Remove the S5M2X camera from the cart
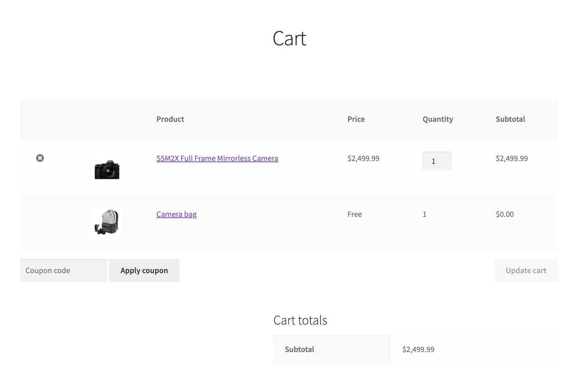The height and width of the screenshot is (365, 588). point(40,158)
